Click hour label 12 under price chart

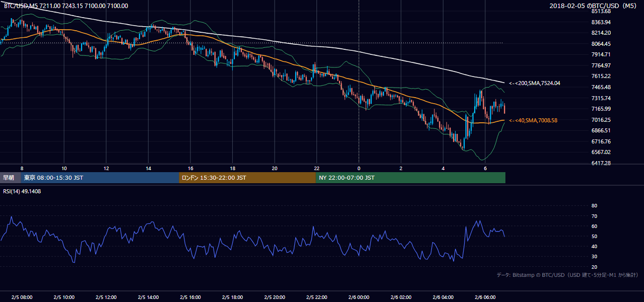106,168
